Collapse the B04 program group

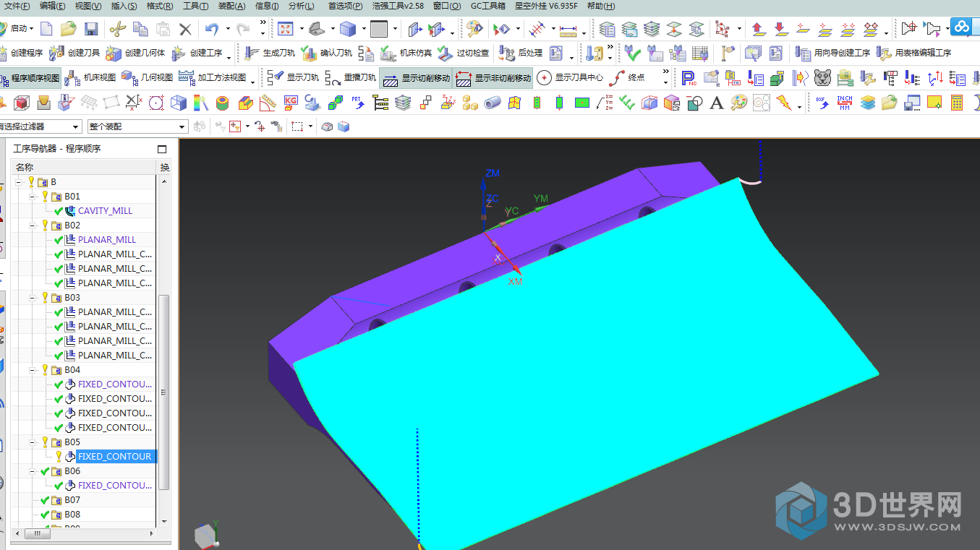[33, 369]
